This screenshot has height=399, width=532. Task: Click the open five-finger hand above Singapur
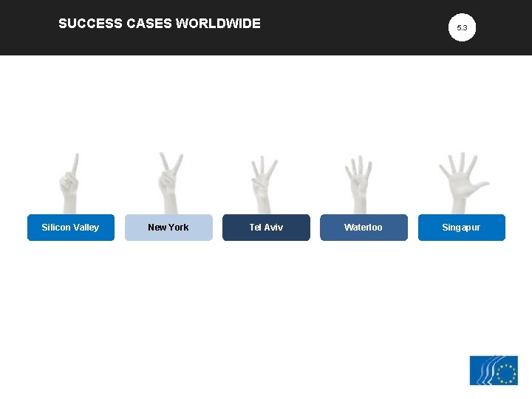(x=463, y=183)
